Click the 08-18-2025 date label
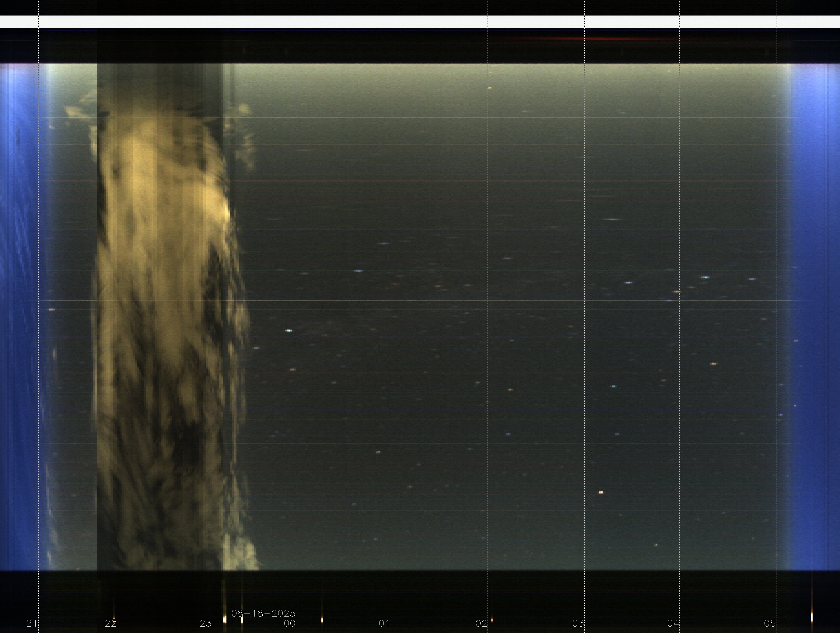The width and height of the screenshot is (840, 633). (263, 613)
